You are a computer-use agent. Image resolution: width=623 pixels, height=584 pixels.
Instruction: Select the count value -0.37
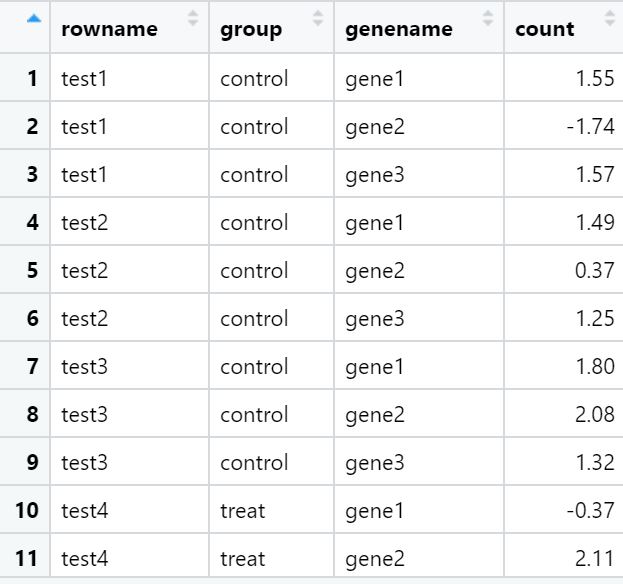pos(594,510)
